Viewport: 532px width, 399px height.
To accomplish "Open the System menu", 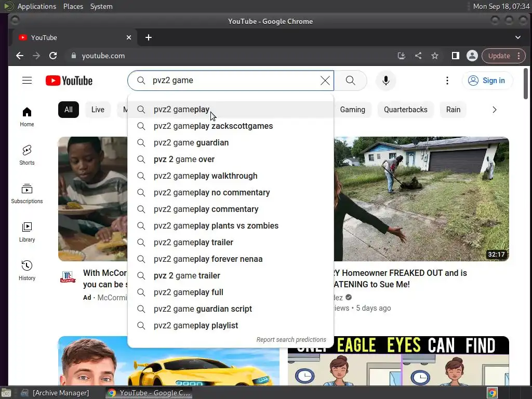I will (101, 6).
